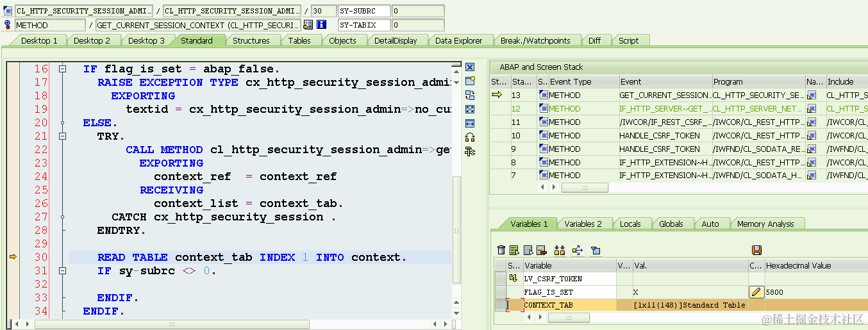Screen dimensions: 868x330
Task: Collapse the IF sy-subrc block at line 31
Action: [62, 270]
